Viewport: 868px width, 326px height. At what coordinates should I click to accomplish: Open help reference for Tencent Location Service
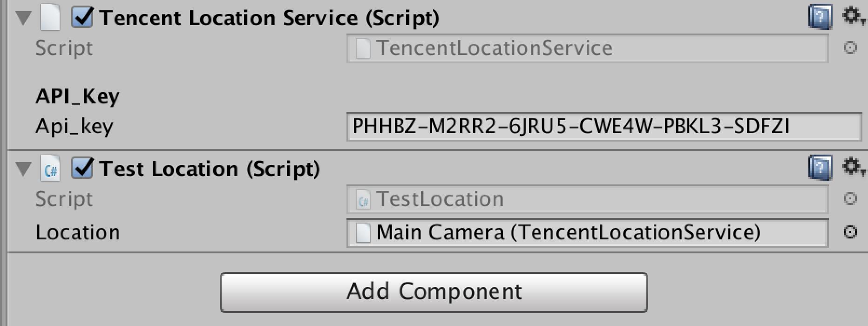821,18
